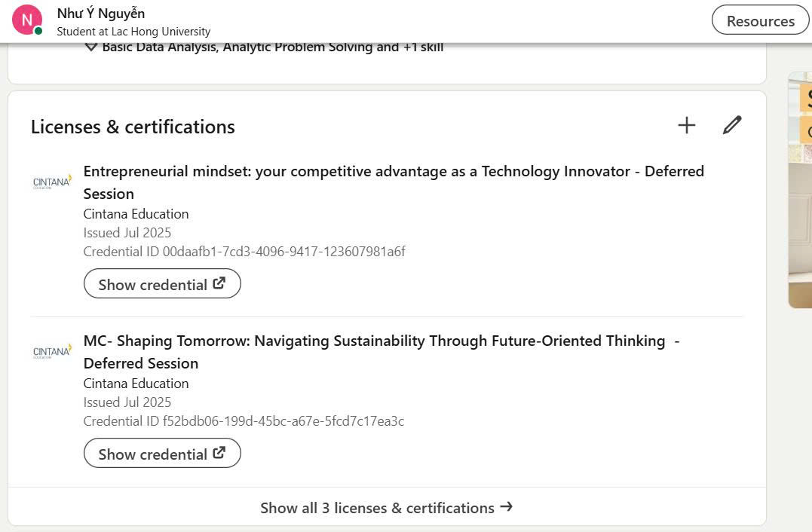Open the Entrepreneurial mindset certification title
This screenshot has width=812, height=532.
tap(394, 172)
